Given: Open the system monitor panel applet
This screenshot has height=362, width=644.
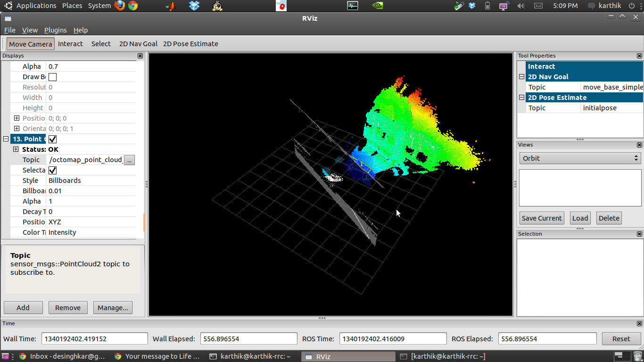Looking at the screenshot, I should coord(353,6).
